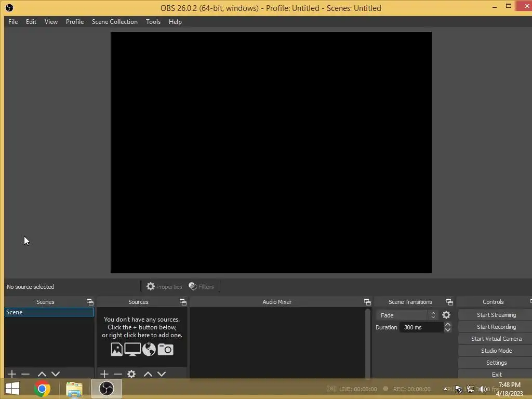The image size is (532, 399).
Task: Move source down in Sources list
Action: tap(162, 374)
